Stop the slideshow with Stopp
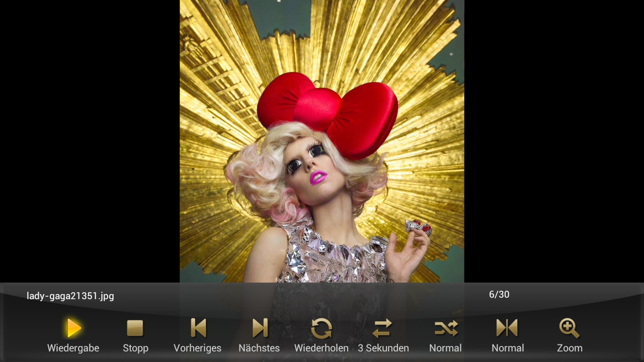 (135, 328)
